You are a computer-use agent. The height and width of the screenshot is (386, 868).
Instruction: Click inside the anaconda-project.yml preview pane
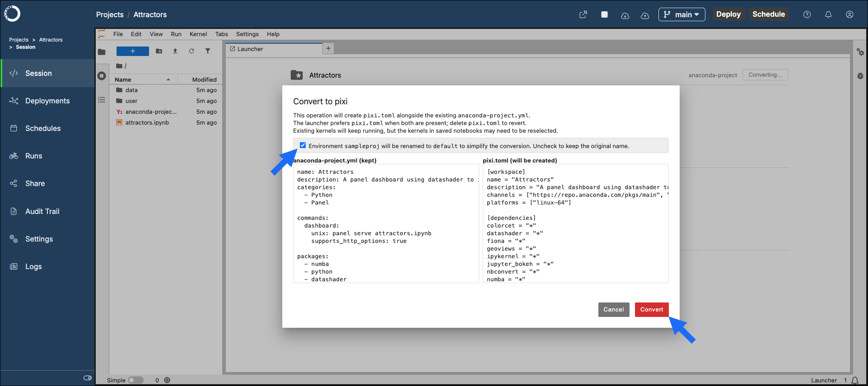coord(386,223)
